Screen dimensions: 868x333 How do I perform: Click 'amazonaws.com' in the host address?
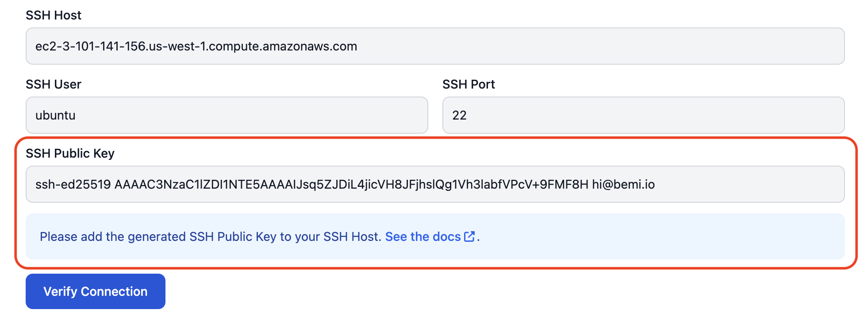click(x=310, y=46)
